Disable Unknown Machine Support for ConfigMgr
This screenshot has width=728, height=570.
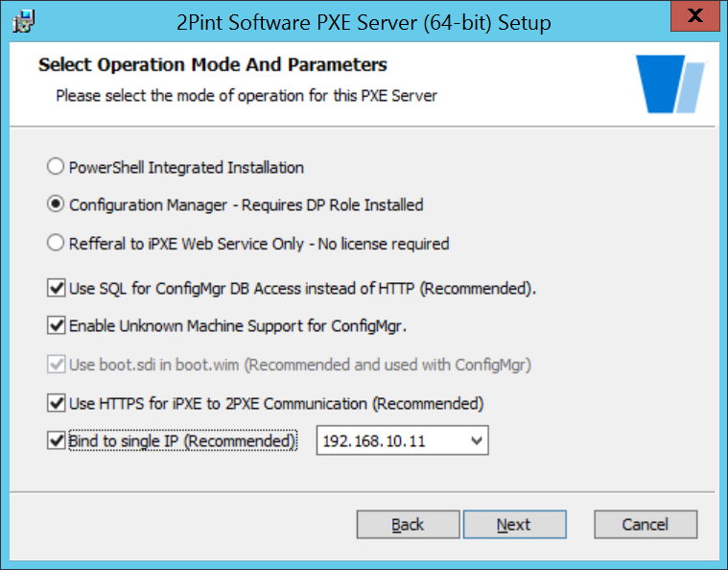coord(57,325)
